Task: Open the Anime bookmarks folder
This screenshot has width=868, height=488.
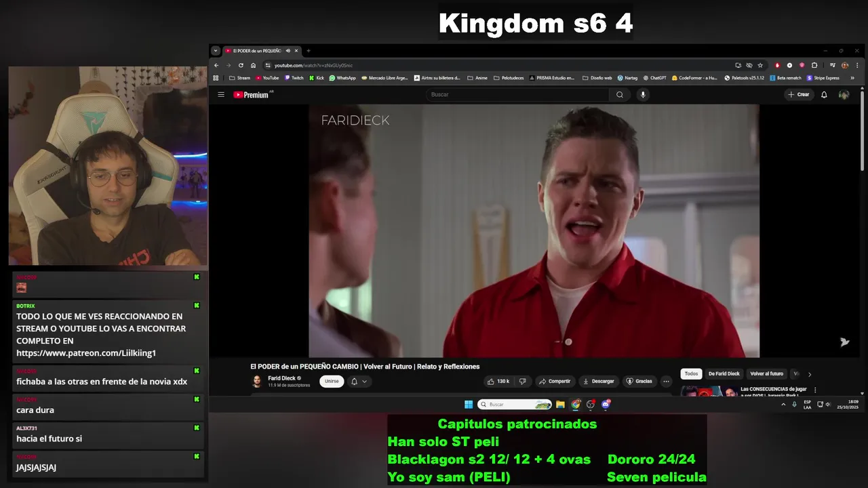Action: [477, 78]
